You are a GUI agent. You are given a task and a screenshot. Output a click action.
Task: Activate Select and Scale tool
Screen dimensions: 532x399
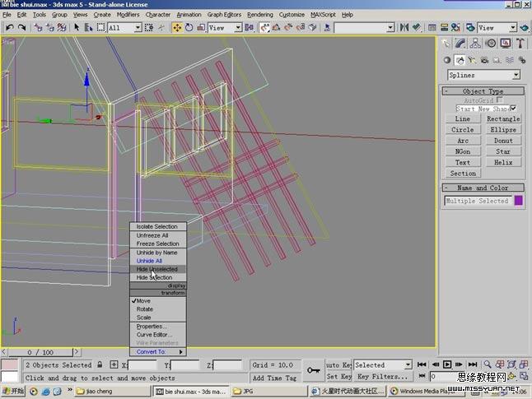click(201, 27)
